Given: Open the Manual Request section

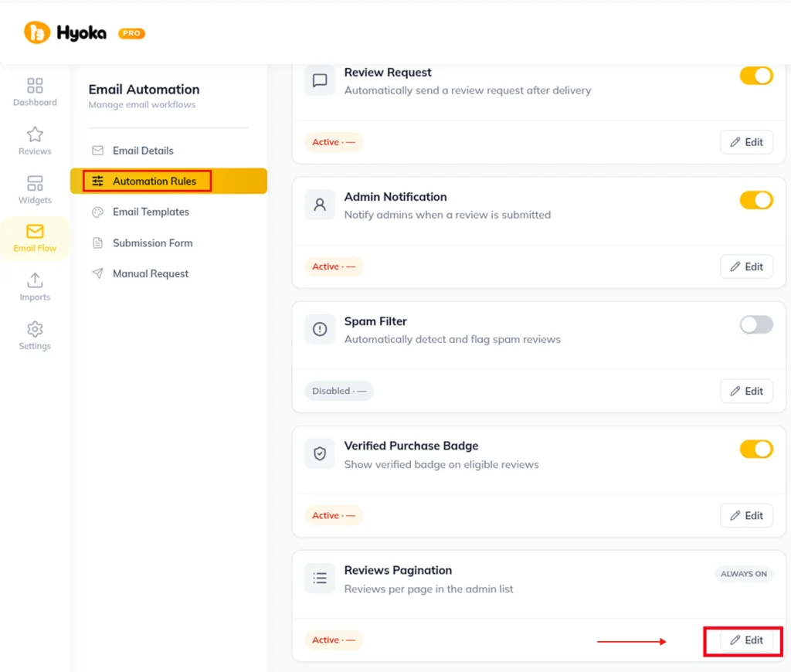Looking at the screenshot, I should (x=168, y=273).
